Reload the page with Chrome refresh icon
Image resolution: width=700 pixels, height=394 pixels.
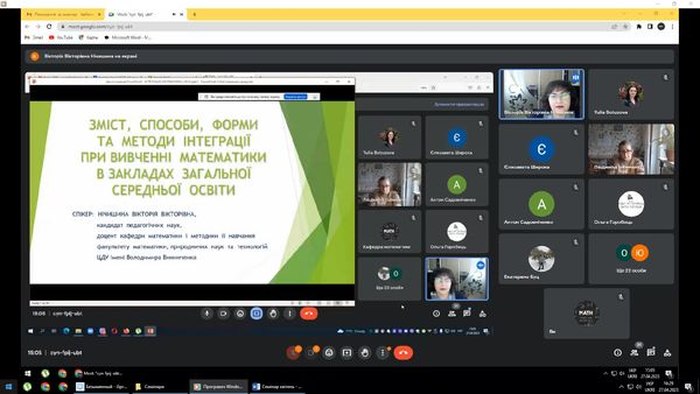pos(49,27)
